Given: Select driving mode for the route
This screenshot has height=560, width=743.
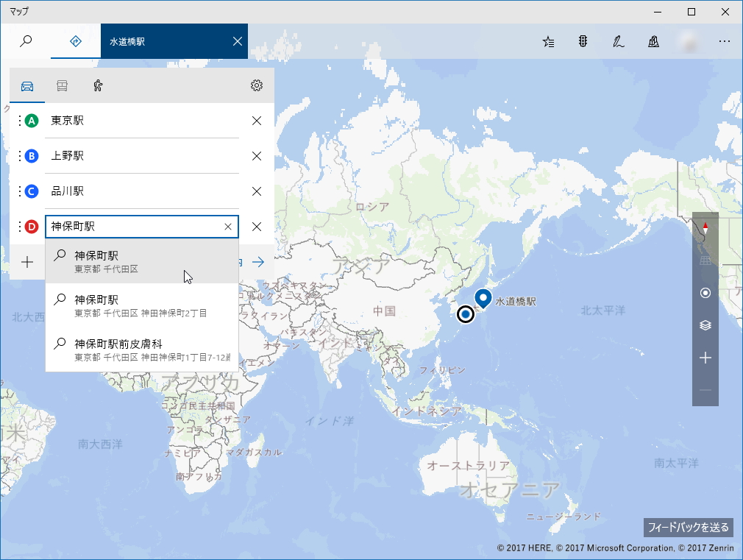Looking at the screenshot, I should [x=26, y=85].
